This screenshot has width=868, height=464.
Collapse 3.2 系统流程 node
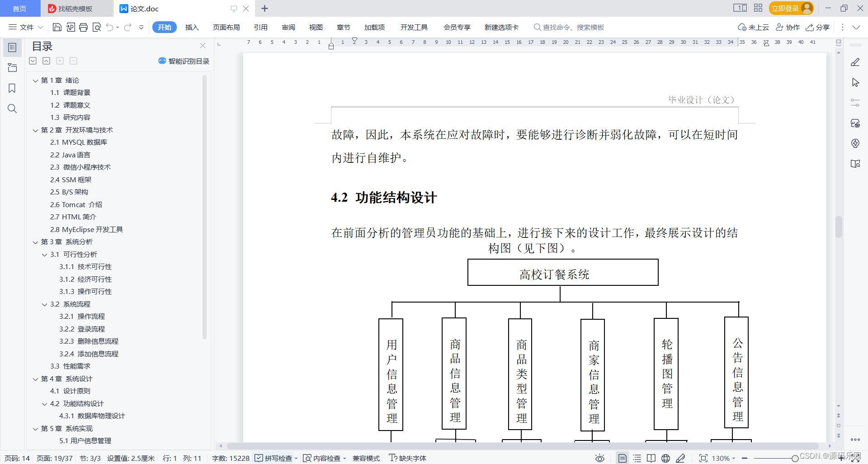tap(44, 304)
